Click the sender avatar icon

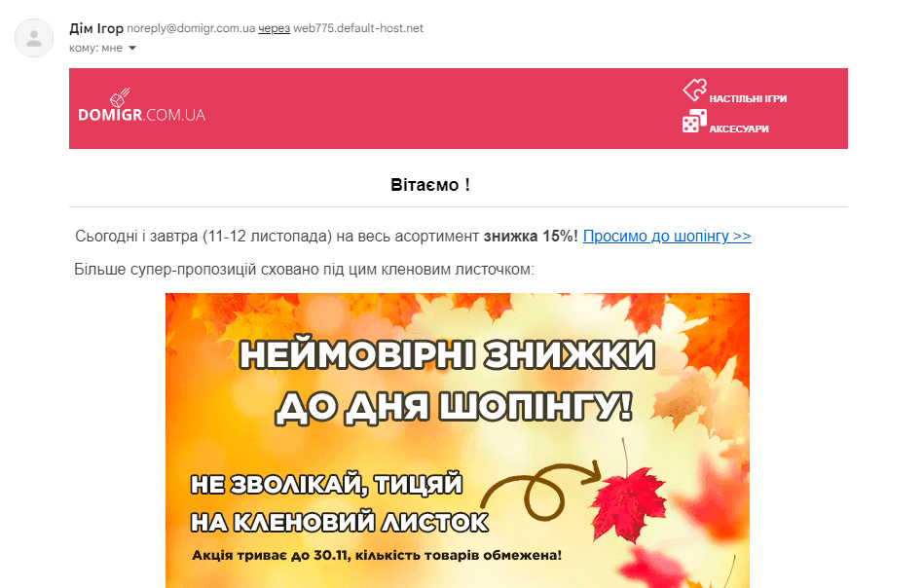[34, 38]
